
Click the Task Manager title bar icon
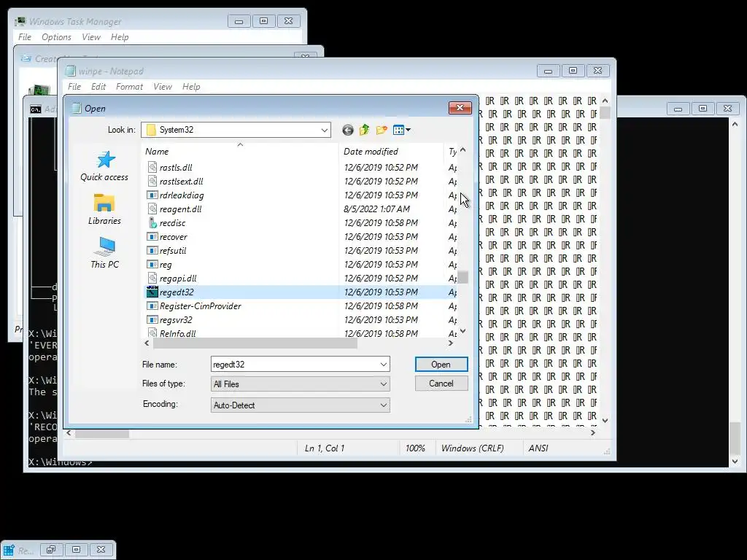(x=20, y=21)
